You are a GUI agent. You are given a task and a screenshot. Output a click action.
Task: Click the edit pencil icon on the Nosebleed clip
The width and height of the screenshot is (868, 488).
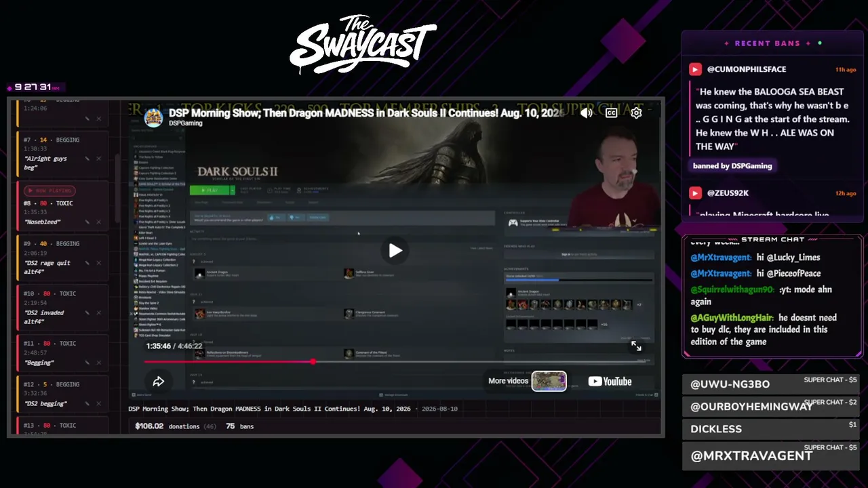click(x=87, y=222)
